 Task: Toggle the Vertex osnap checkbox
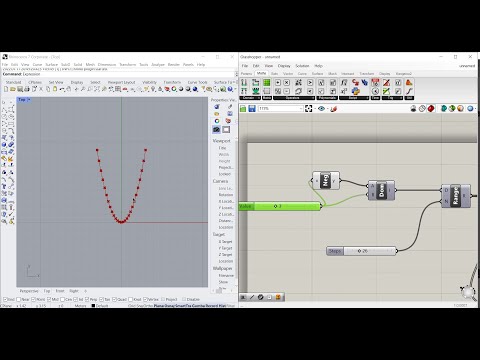pos(145,299)
